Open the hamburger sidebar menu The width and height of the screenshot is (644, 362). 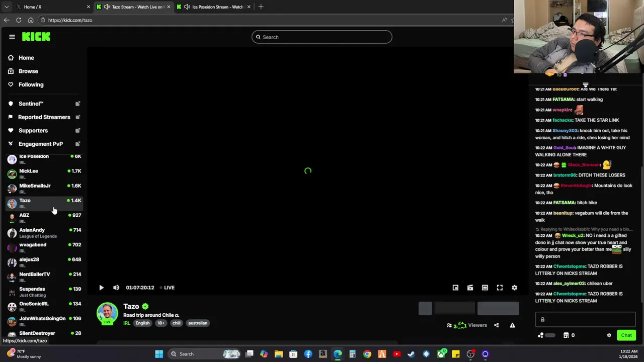tap(12, 37)
